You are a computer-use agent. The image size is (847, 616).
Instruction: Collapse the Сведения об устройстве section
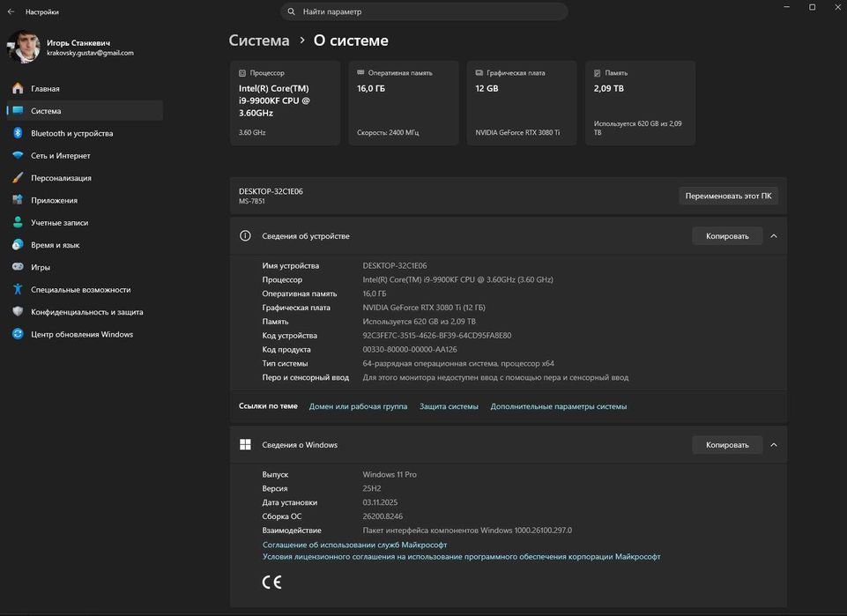tap(774, 236)
